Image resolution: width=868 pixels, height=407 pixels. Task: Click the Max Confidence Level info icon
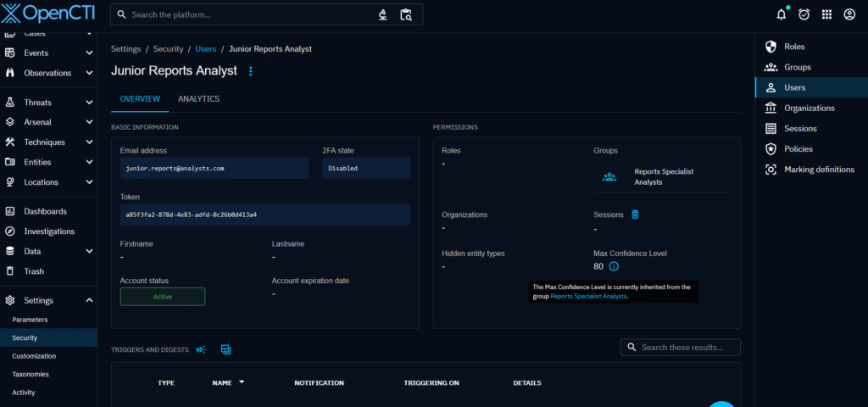click(x=614, y=266)
